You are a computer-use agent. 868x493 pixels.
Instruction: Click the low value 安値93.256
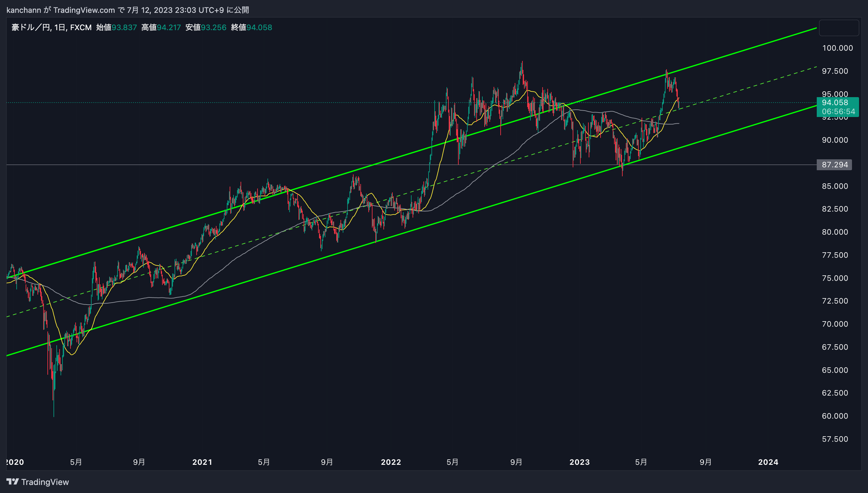pyautogui.click(x=206, y=28)
